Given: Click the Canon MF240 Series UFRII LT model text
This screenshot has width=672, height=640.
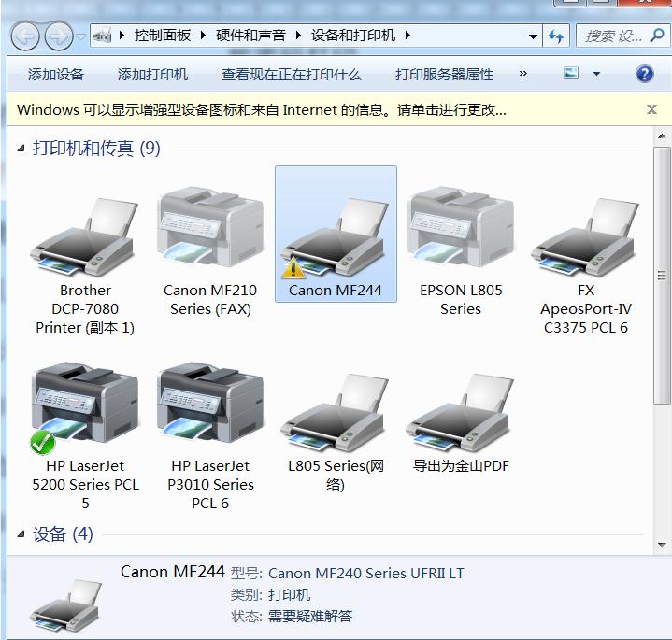Looking at the screenshot, I should pos(366,573).
